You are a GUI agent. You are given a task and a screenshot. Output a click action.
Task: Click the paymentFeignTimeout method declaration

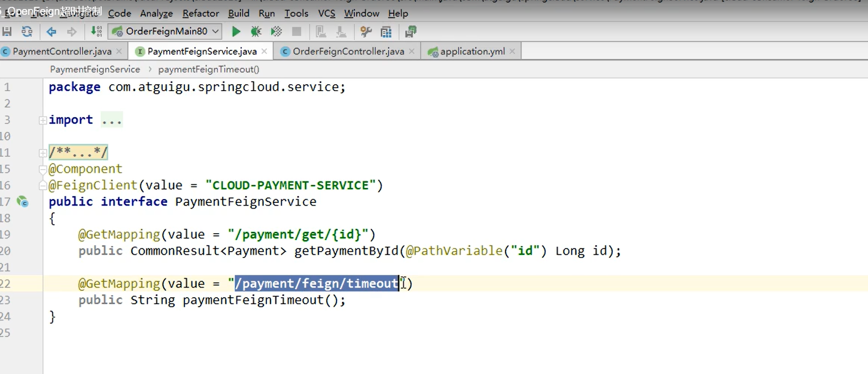click(x=253, y=300)
